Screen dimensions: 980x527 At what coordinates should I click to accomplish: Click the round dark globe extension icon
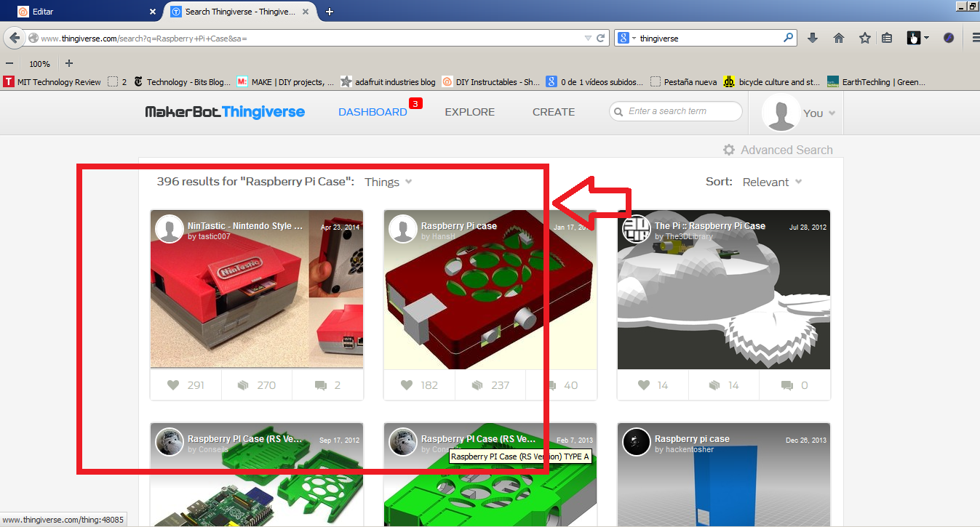[x=949, y=38]
